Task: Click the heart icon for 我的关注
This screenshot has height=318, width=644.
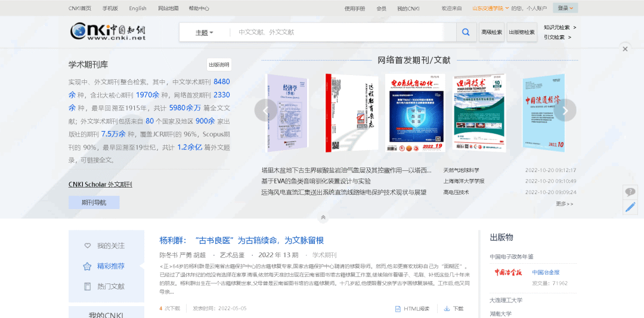Action: click(87, 246)
